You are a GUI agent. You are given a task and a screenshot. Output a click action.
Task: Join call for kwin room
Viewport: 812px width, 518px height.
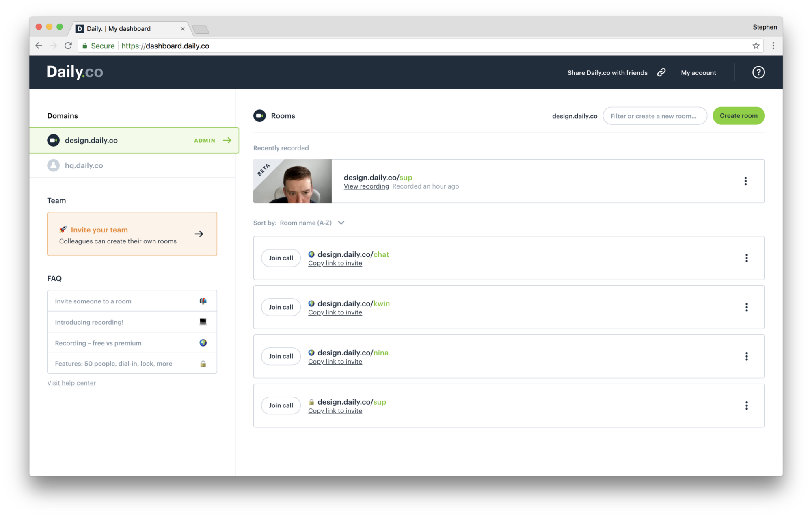[x=281, y=307]
